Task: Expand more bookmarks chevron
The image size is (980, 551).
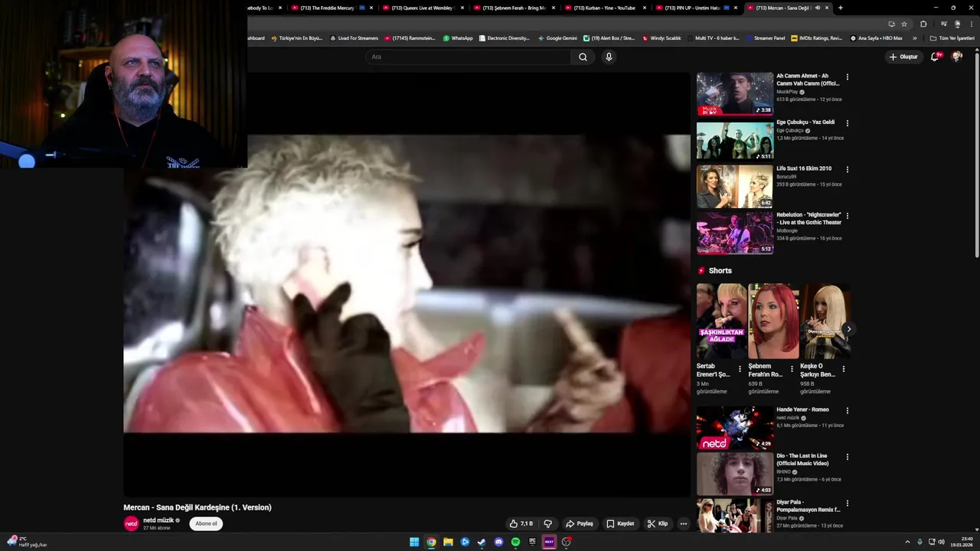Action: 914,38
